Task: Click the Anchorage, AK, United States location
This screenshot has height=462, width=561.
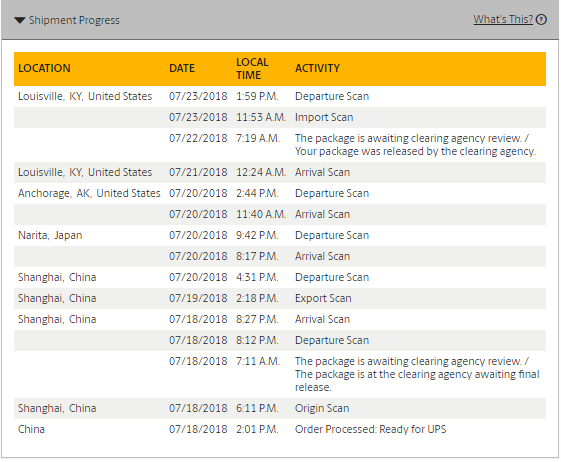Action: click(x=89, y=193)
